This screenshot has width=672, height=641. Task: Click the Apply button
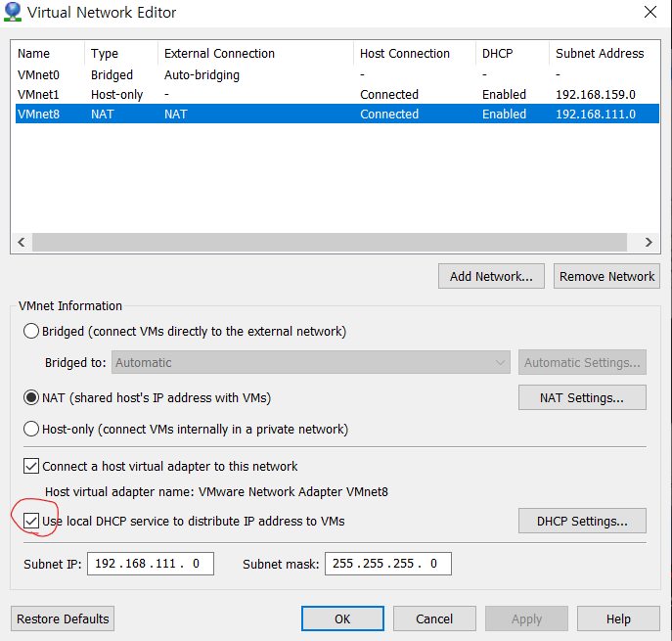click(x=526, y=618)
